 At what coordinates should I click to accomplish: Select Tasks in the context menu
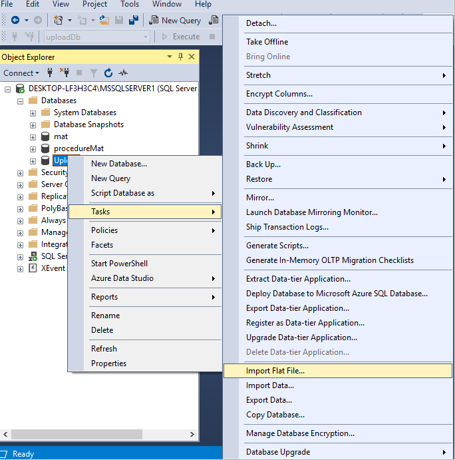point(145,212)
